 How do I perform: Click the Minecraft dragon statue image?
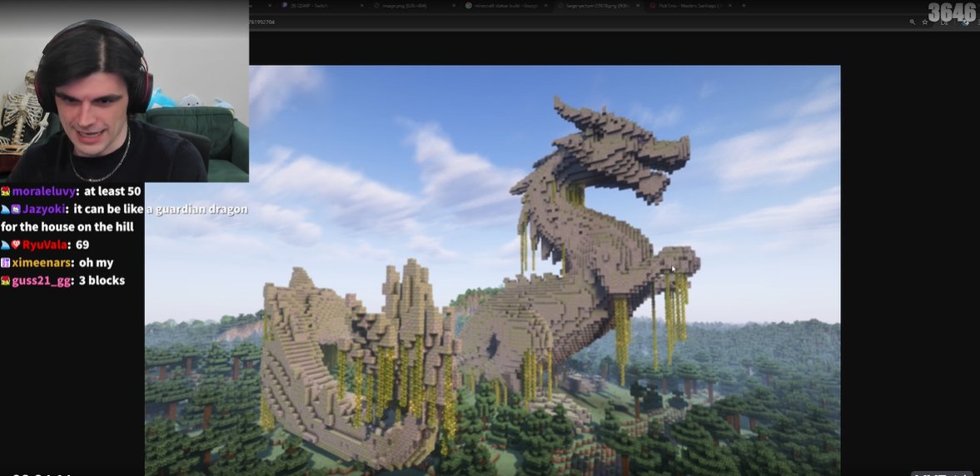tap(493, 270)
